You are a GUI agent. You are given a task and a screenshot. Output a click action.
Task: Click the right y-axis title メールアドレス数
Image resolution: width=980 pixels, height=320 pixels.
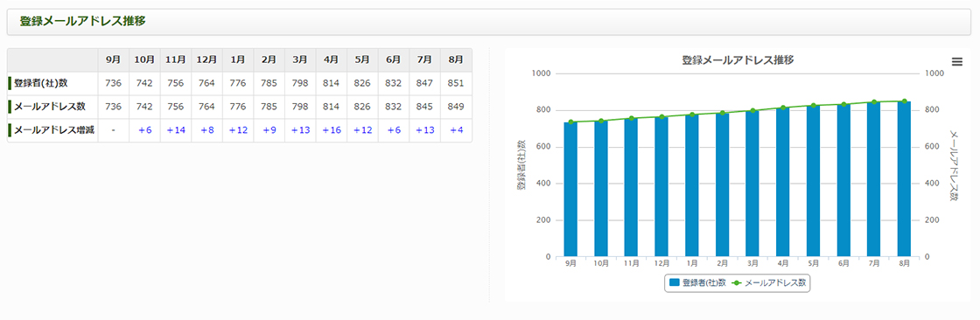click(x=953, y=165)
